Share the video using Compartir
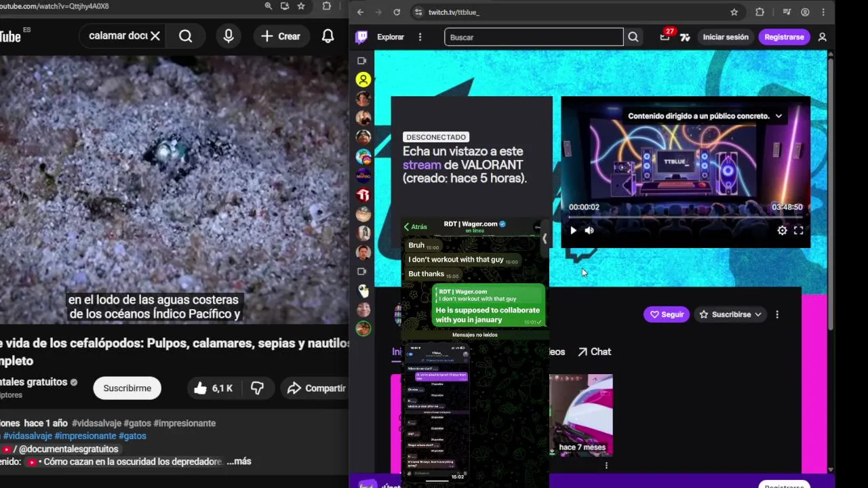This screenshot has height=488, width=868. click(x=316, y=388)
